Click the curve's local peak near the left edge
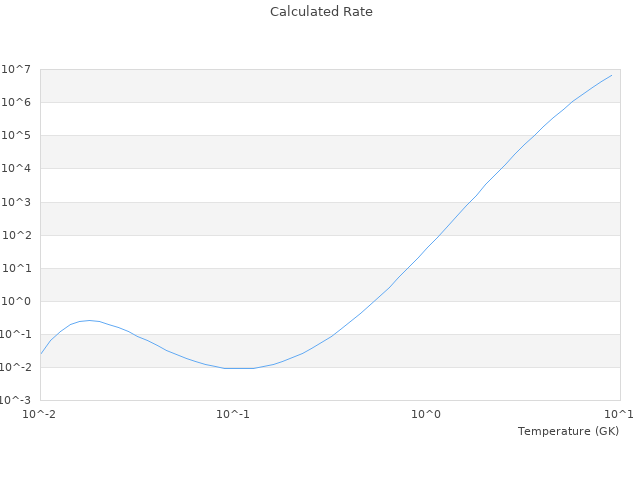The height and width of the screenshot is (480, 640). click(x=90, y=320)
